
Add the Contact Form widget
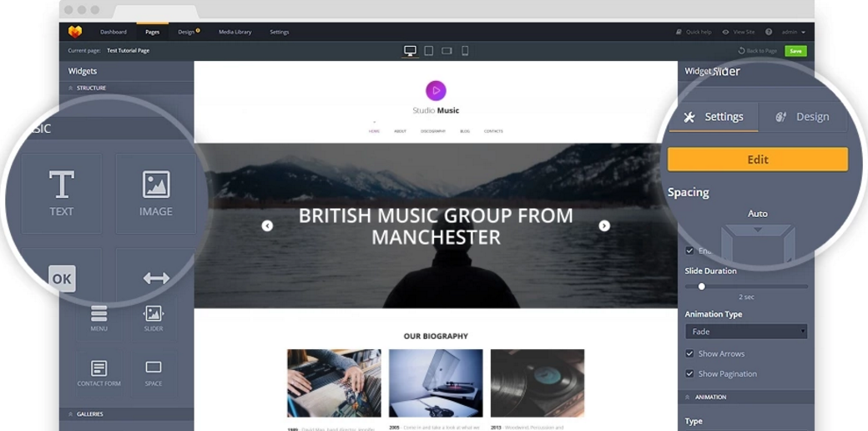coord(99,373)
